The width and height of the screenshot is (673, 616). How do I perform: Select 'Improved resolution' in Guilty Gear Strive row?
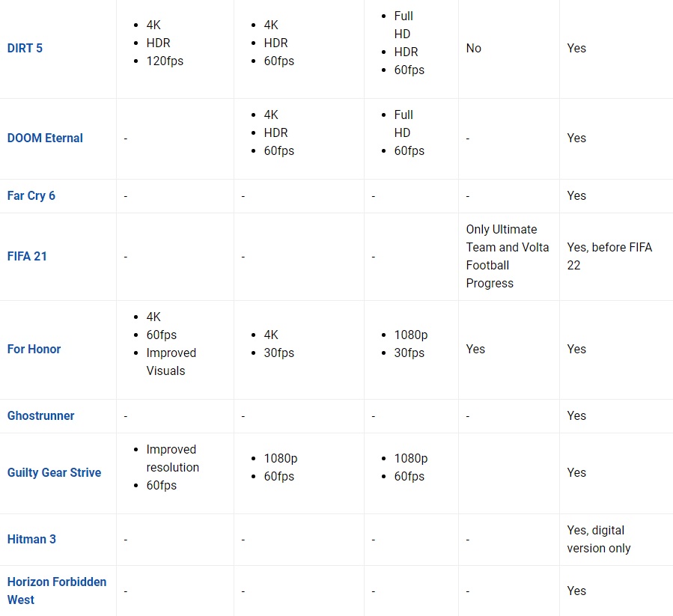tap(172, 459)
